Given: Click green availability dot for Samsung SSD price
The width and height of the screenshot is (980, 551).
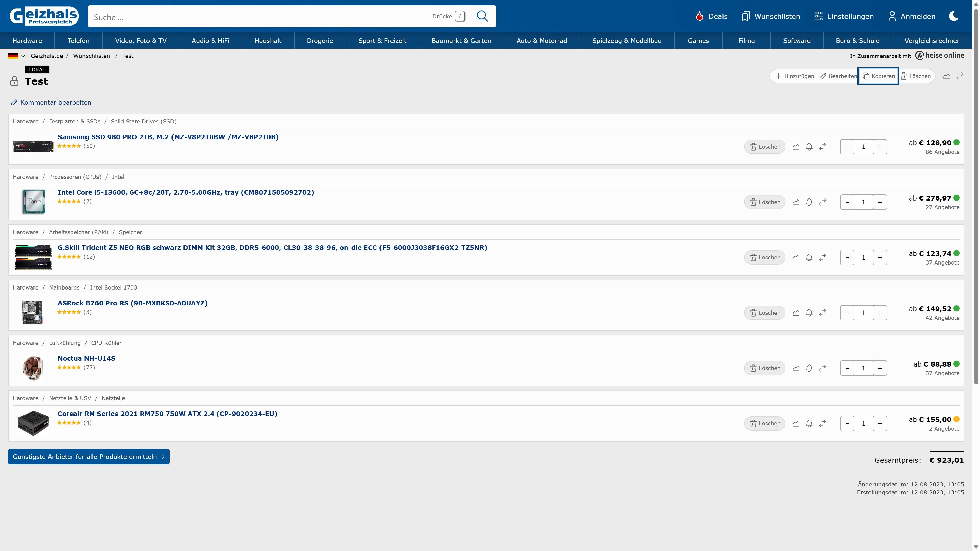Looking at the screenshot, I should tap(957, 143).
